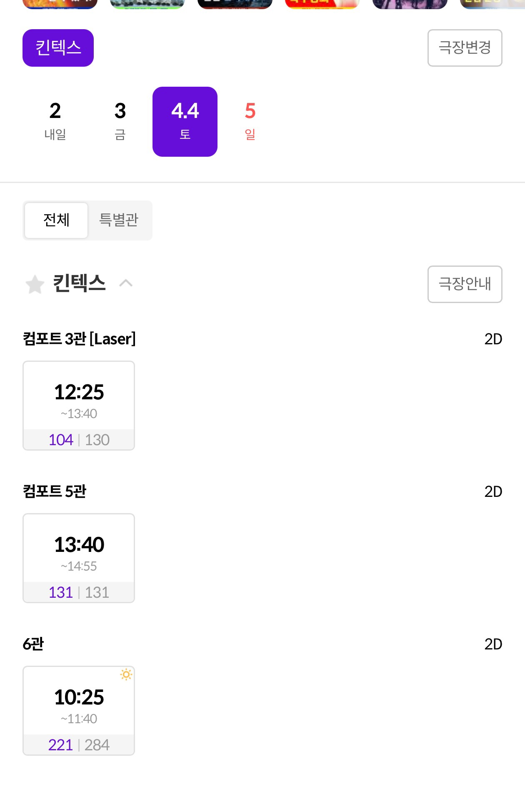Switch to the 전체 tab
Screen dimensions: 525x812
click(56, 220)
